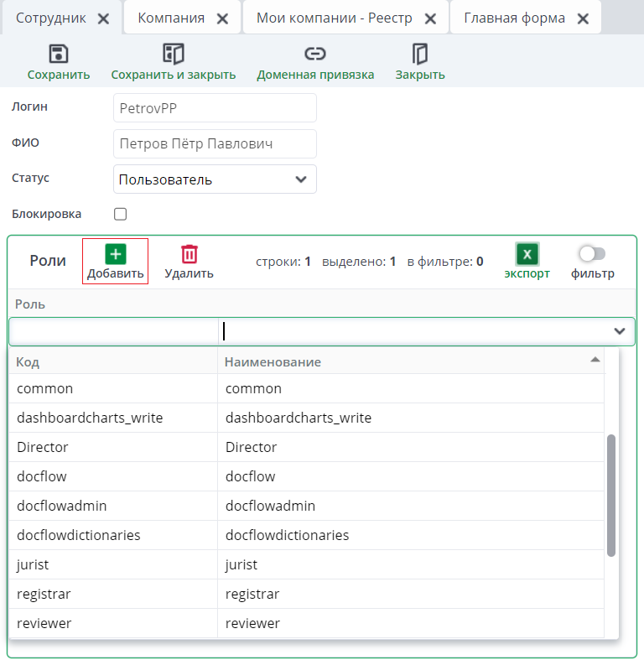
Task: Add a role with green plus icon
Action: [x=115, y=254]
